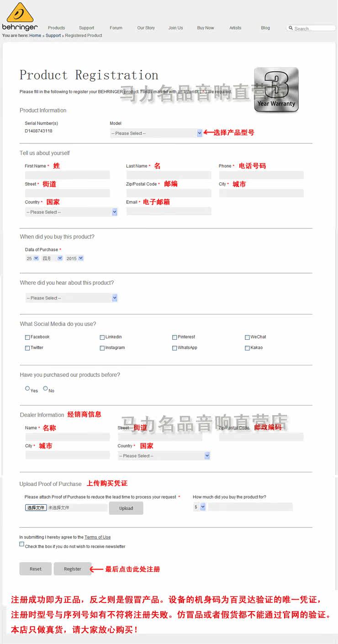
Task: Open the Model dropdown
Action: 156,133
